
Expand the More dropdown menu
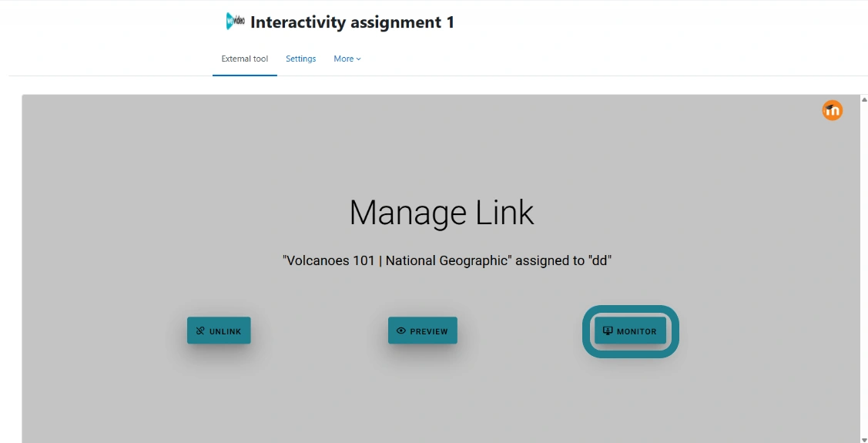click(347, 59)
